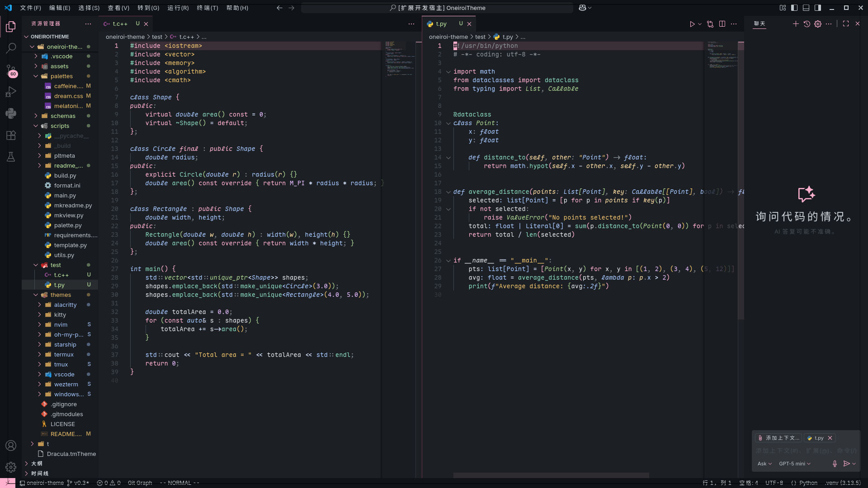Viewport: 868px width, 488px height.
Task: Open Run and Debug view
Action: pyautogui.click(x=11, y=92)
